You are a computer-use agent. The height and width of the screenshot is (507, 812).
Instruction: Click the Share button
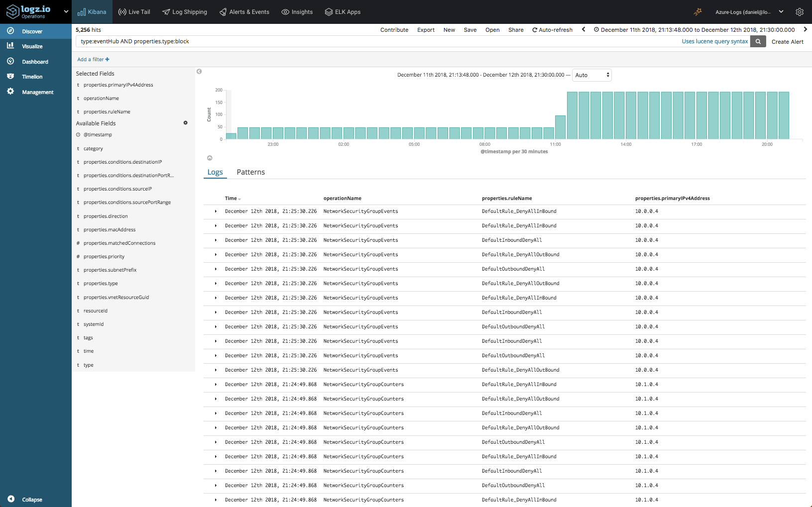pyautogui.click(x=516, y=30)
